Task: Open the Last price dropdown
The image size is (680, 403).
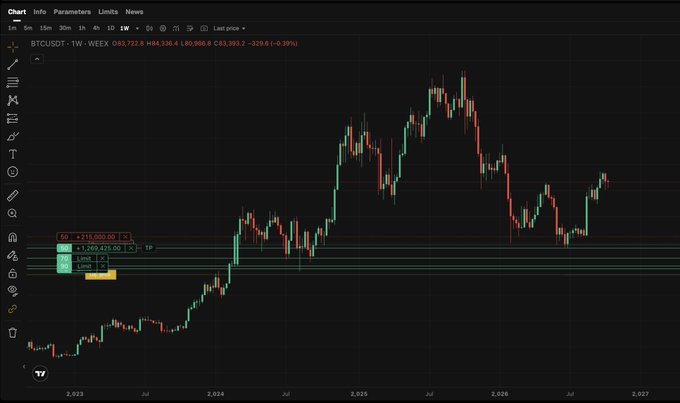Action: [x=229, y=28]
